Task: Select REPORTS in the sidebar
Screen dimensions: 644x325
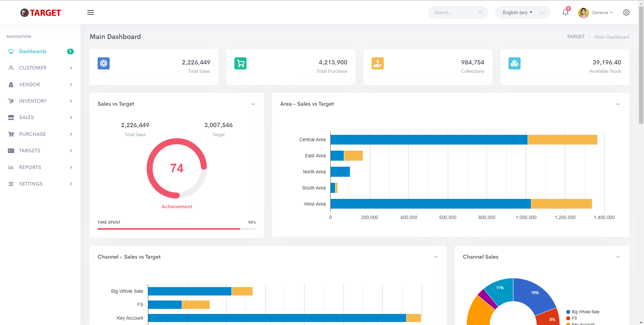Action: [x=40, y=167]
